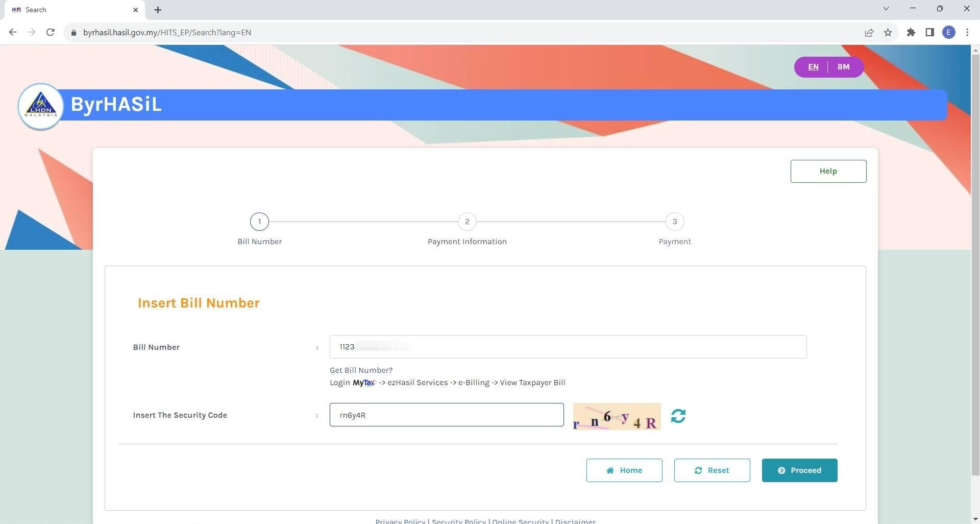The height and width of the screenshot is (524, 980).
Task: Select step 1 Bill Number
Action: [259, 222]
